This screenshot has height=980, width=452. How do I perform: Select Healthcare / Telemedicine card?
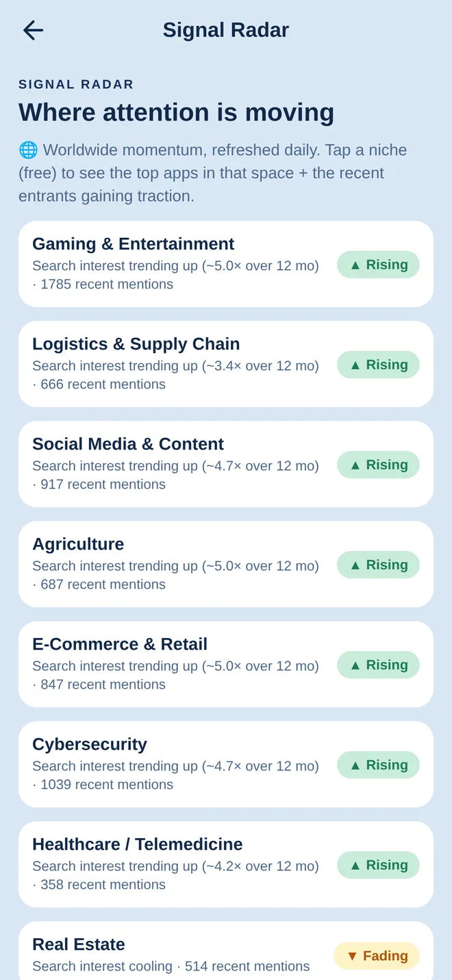226,864
